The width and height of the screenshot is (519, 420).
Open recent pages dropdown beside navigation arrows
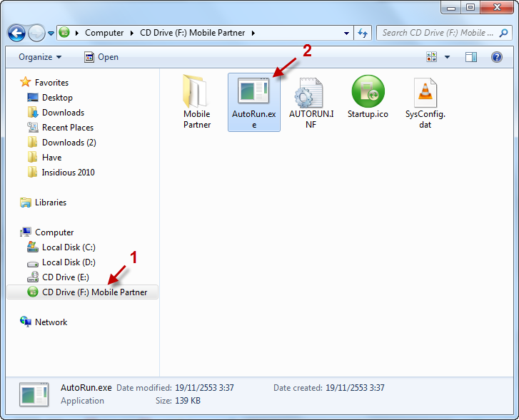51,34
